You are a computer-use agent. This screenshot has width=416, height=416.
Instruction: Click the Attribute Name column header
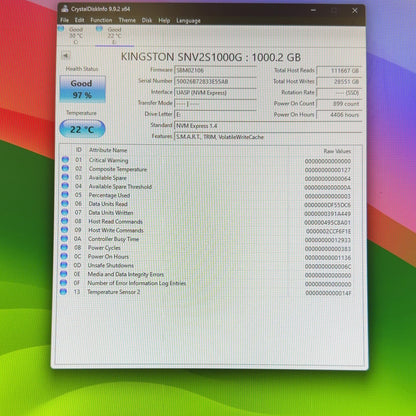tap(108, 150)
